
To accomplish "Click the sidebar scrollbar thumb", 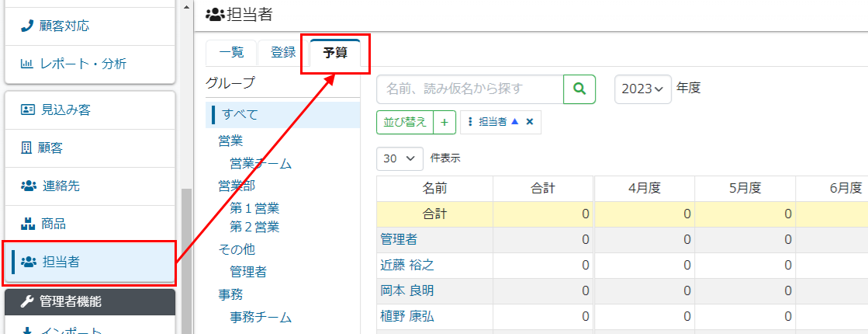I will [185, 260].
